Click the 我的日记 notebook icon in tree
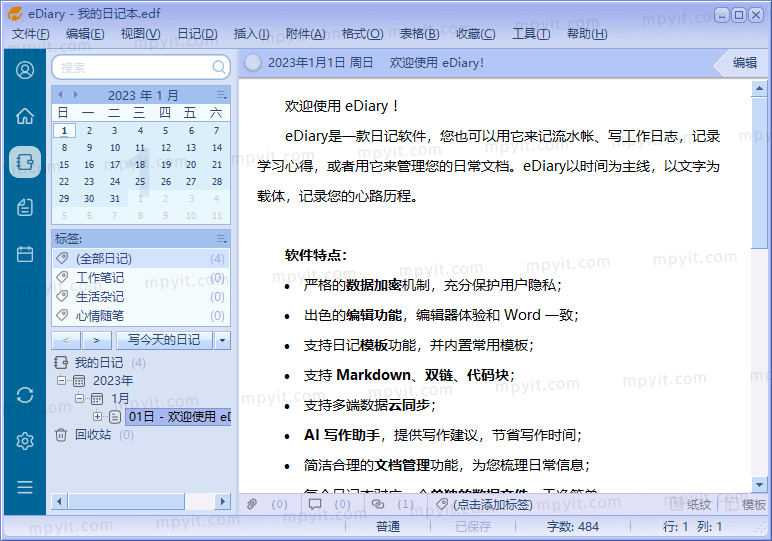 tap(61, 363)
